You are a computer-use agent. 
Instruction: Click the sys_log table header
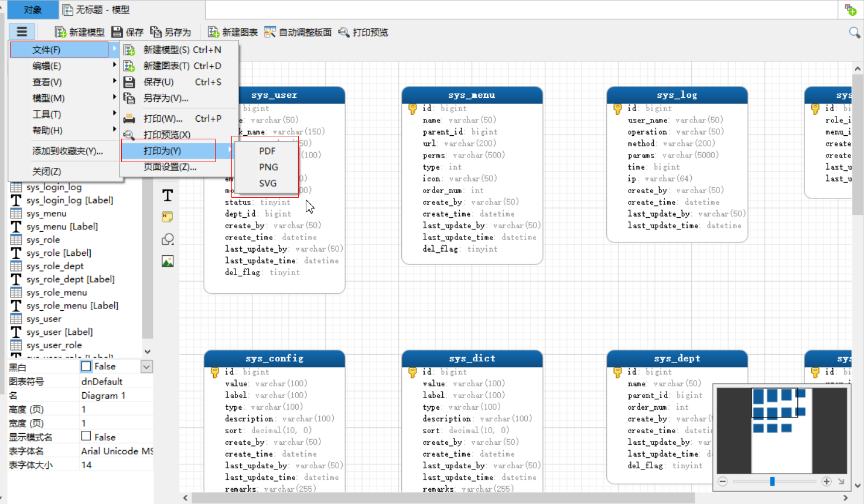(677, 95)
